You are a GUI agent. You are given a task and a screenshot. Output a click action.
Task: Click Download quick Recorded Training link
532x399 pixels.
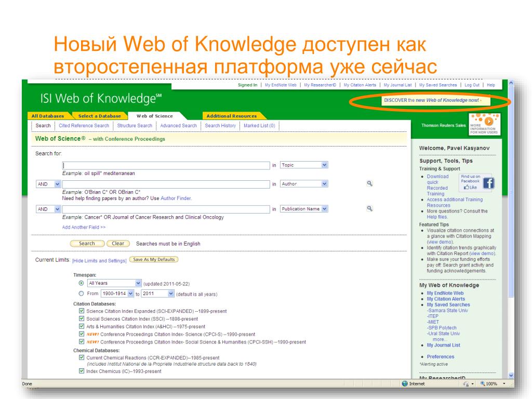click(437, 185)
